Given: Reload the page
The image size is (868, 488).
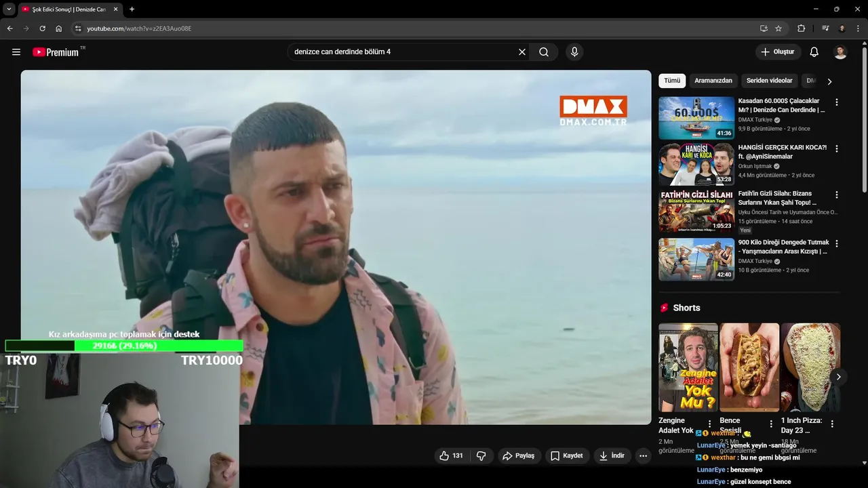Looking at the screenshot, I should coord(42,28).
